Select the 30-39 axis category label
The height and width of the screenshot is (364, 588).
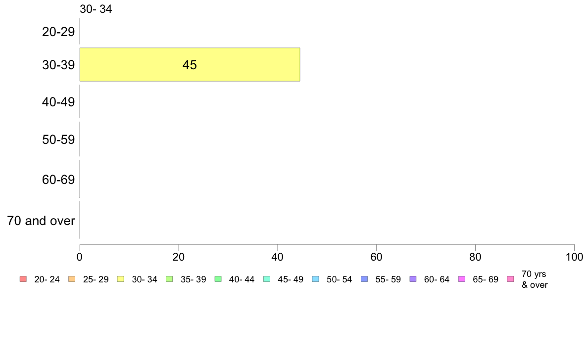pos(58,65)
